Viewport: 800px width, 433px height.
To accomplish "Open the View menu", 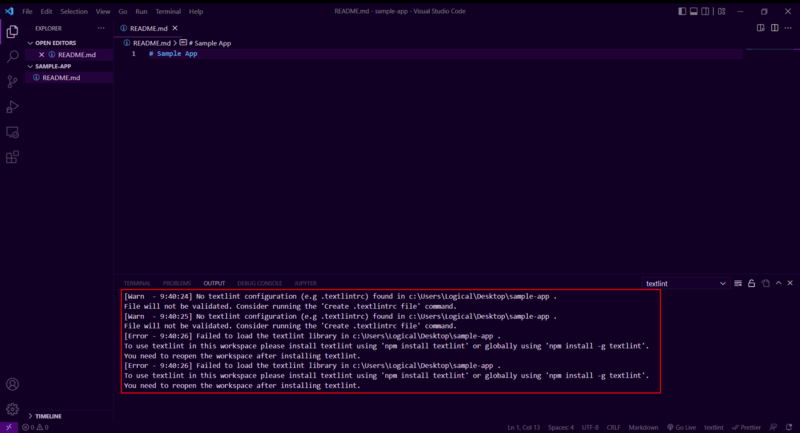I will click(x=103, y=11).
